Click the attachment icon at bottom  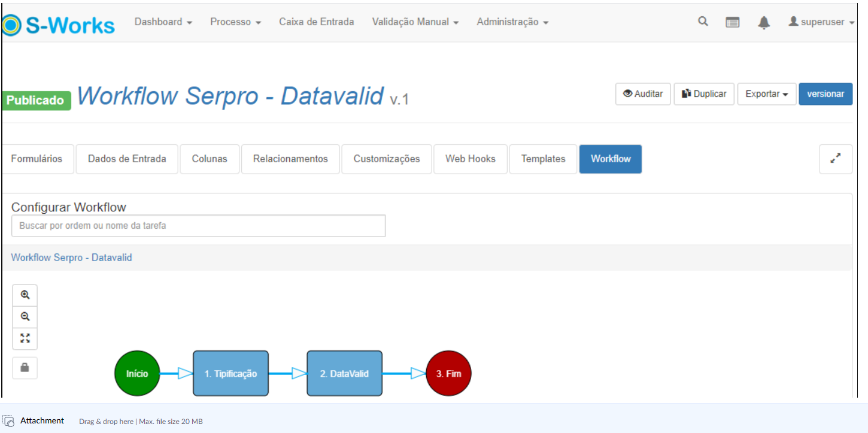pyautogui.click(x=8, y=421)
